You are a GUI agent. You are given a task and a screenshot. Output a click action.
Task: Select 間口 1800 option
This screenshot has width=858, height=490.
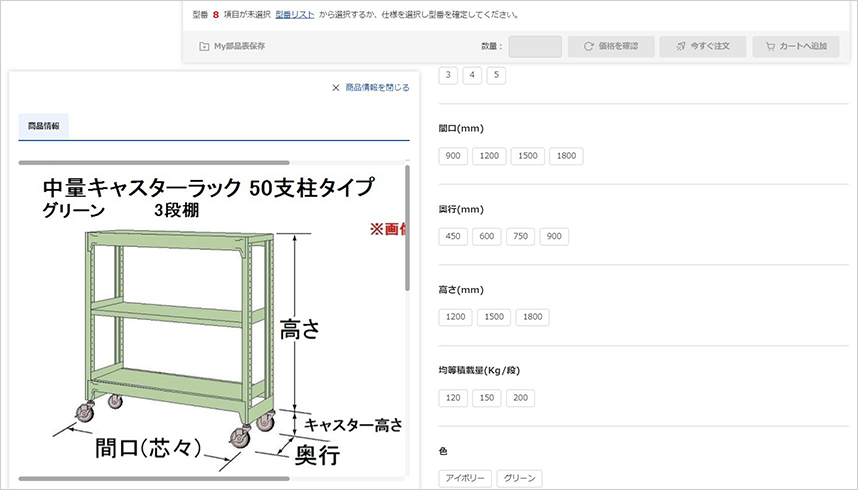565,156
